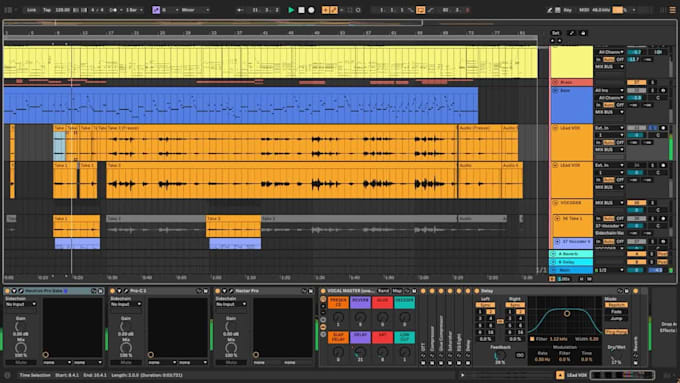Select Fade mode in Delay device
680x383 pixels.
pyautogui.click(x=616, y=312)
